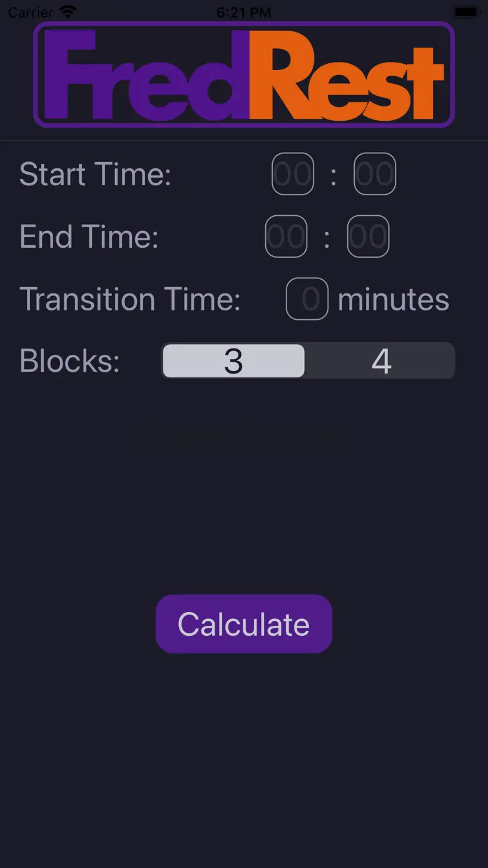Tap the colon between End Time fields

click(x=327, y=238)
